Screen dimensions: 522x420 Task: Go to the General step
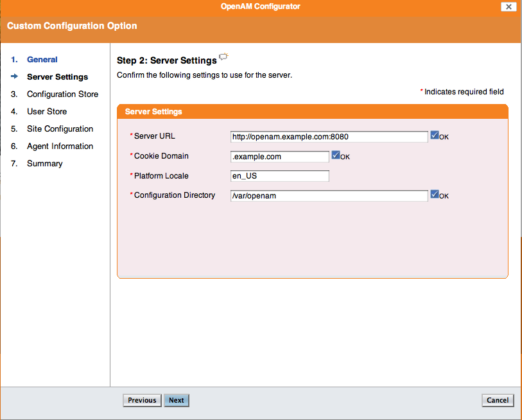[42, 60]
